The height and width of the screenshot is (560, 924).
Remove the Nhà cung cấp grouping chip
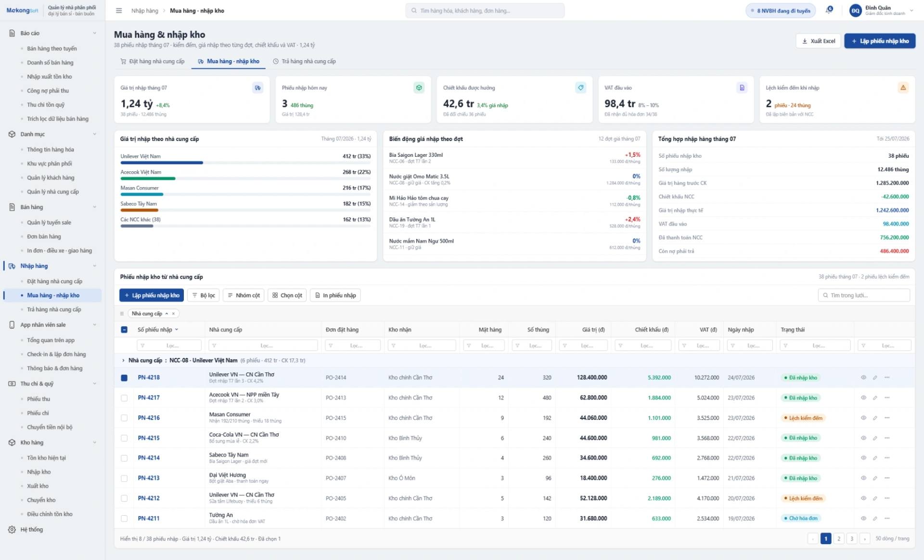(x=173, y=314)
